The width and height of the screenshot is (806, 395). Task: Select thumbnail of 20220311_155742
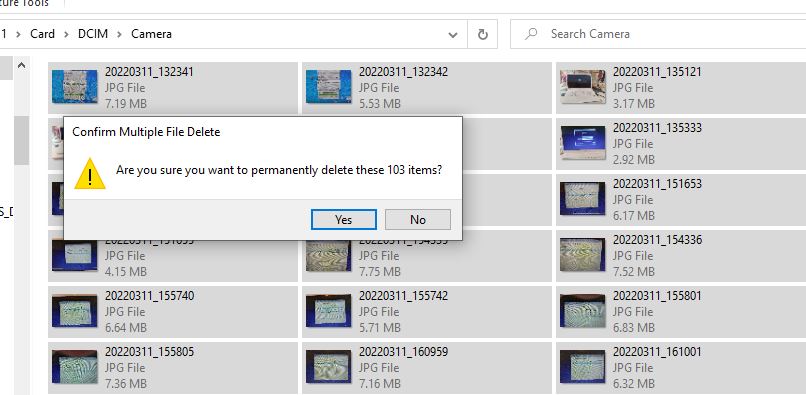point(328,311)
